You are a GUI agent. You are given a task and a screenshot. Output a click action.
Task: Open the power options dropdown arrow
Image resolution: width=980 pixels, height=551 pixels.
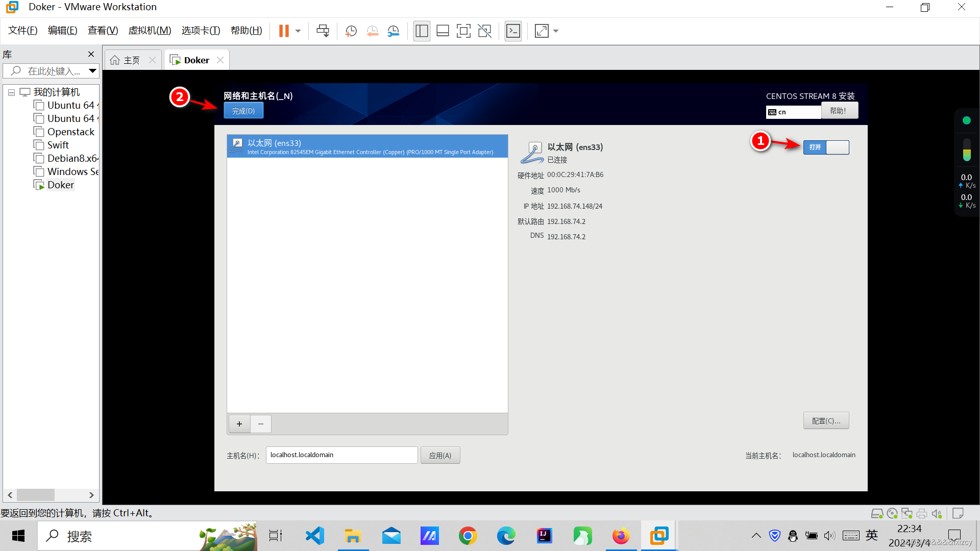point(298,31)
